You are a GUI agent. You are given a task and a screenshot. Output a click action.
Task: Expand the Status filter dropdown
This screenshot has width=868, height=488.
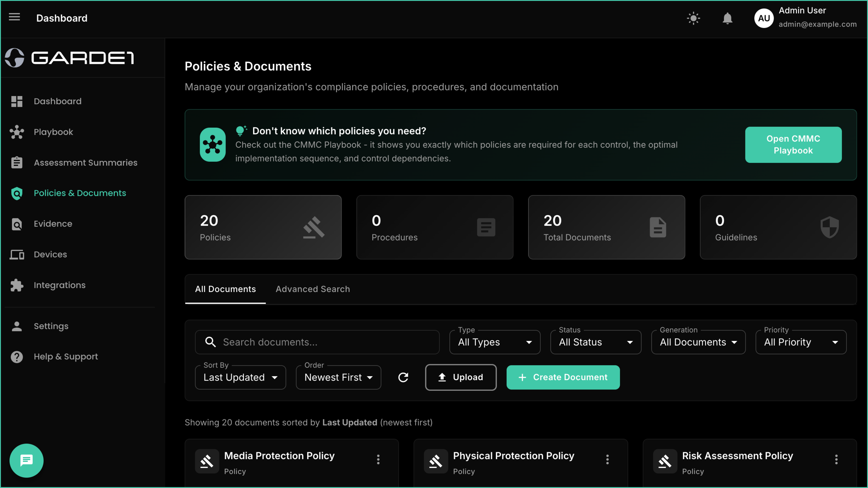(595, 342)
